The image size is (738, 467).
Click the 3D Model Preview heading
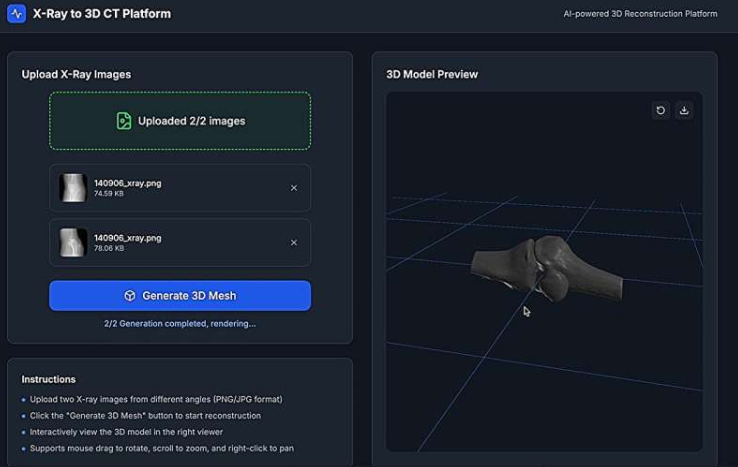pyautogui.click(x=432, y=74)
